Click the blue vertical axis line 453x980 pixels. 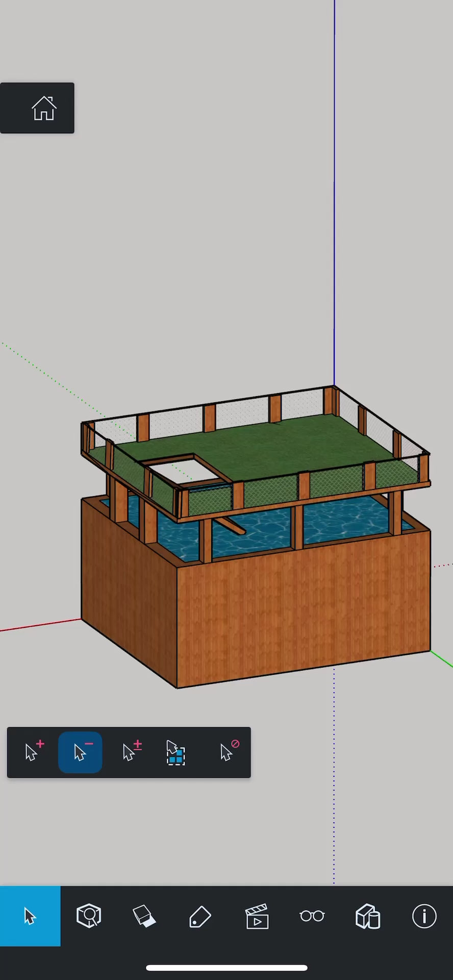334,204
